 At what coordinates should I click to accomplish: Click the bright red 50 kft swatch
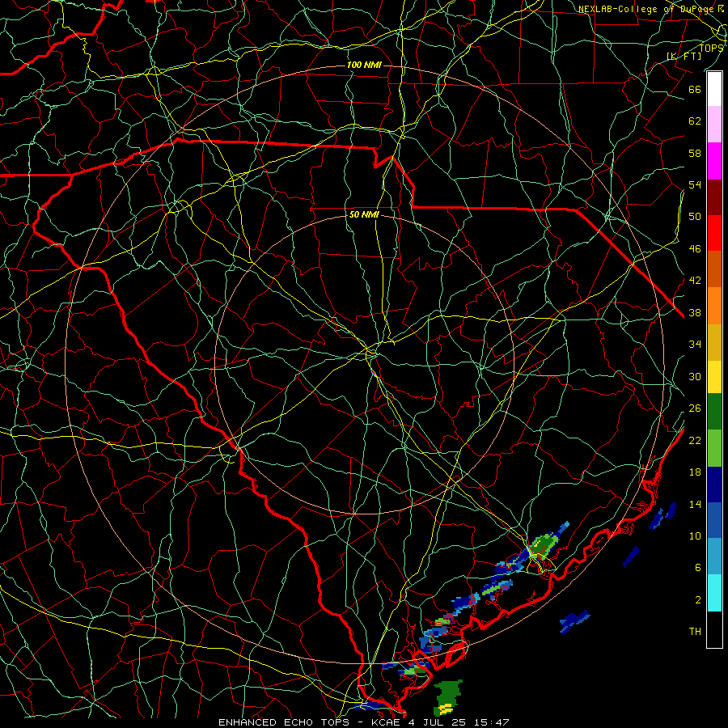pyautogui.click(x=714, y=233)
